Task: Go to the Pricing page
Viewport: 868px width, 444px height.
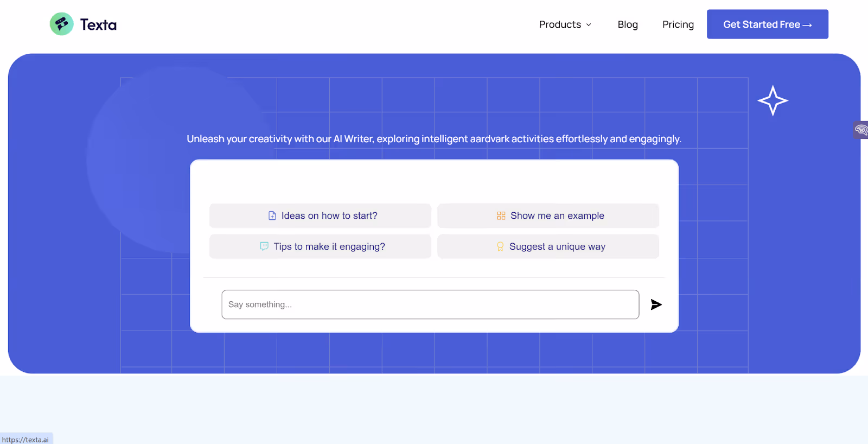Action: 678,24
